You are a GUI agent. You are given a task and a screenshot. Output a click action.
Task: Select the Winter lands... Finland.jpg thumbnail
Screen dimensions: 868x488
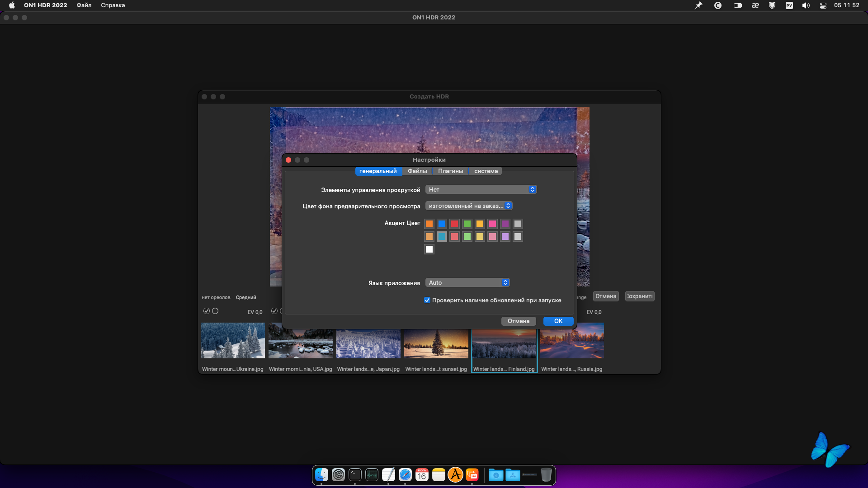[x=504, y=343]
